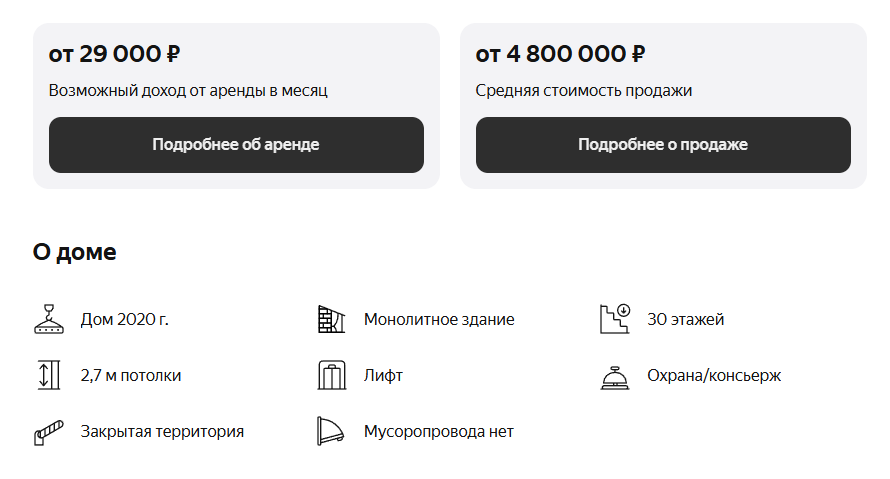Click the brick wall icon for Монолитное здание
Viewport: 890px width, 479px height.
(331, 319)
